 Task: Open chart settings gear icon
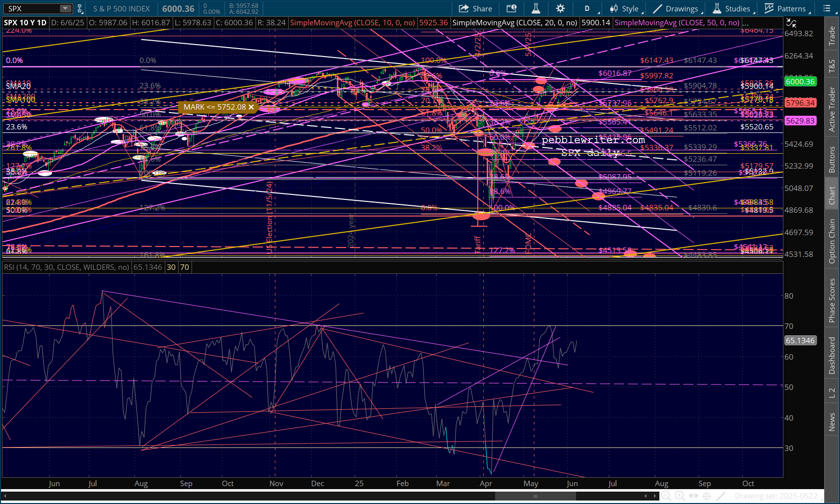tap(560, 8)
